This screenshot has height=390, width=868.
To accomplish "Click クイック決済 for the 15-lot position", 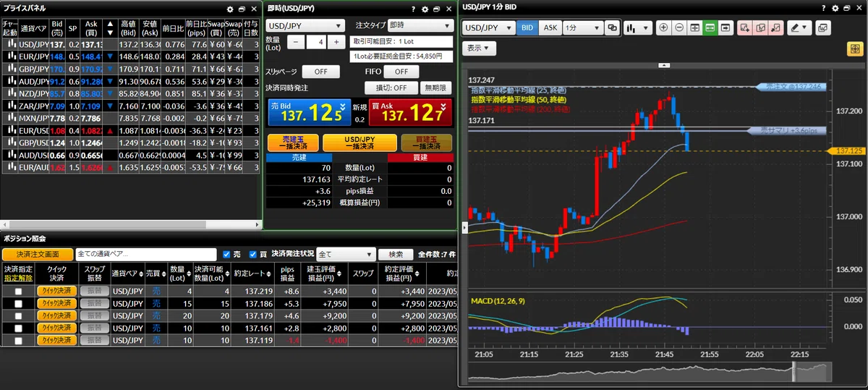I will [56, 303].
